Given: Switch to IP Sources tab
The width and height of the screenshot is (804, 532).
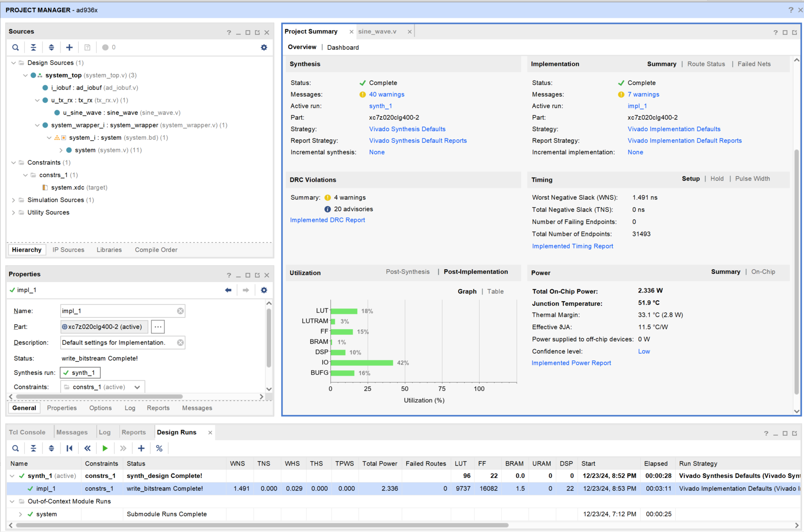Looking at the screenshot, I should pos(68,250).
